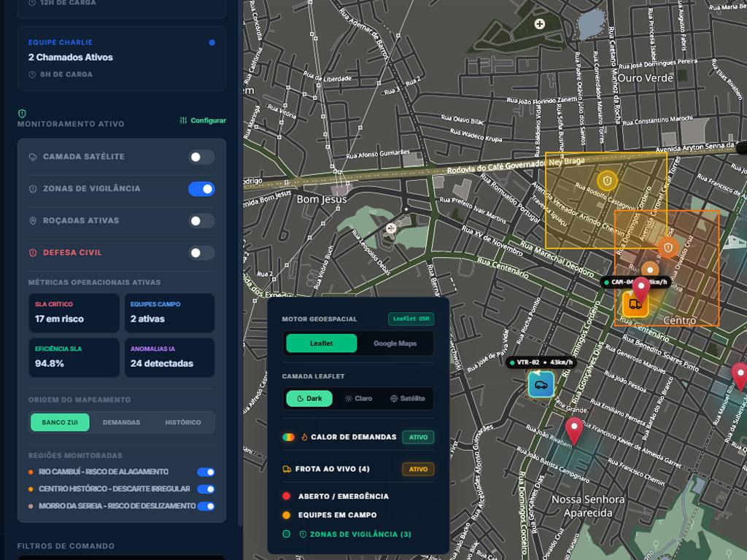The image size is (747, 560).
Task: Click the Ouro Verde neighborhood label
Action: (646, 78)
